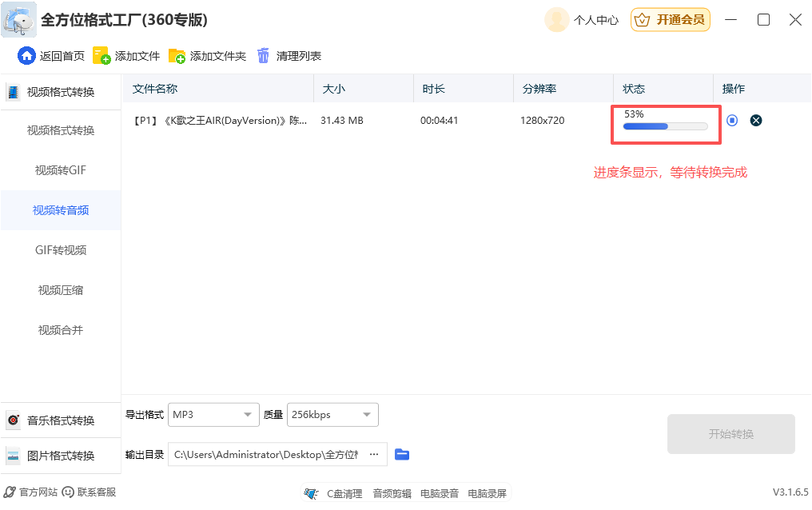Image resolution: width=812 pixels, height=510 pixels.
Task: Open output folder with the blue folder icon
Action: click(x=402, y=454)
